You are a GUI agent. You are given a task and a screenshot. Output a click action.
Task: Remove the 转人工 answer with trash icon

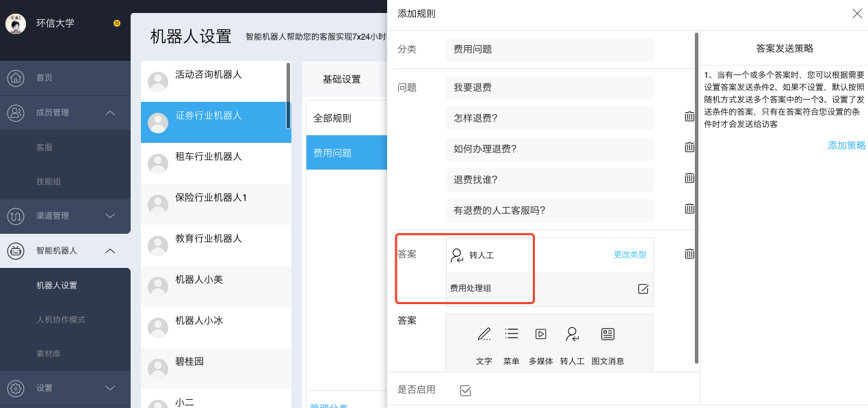coord(689,254)
